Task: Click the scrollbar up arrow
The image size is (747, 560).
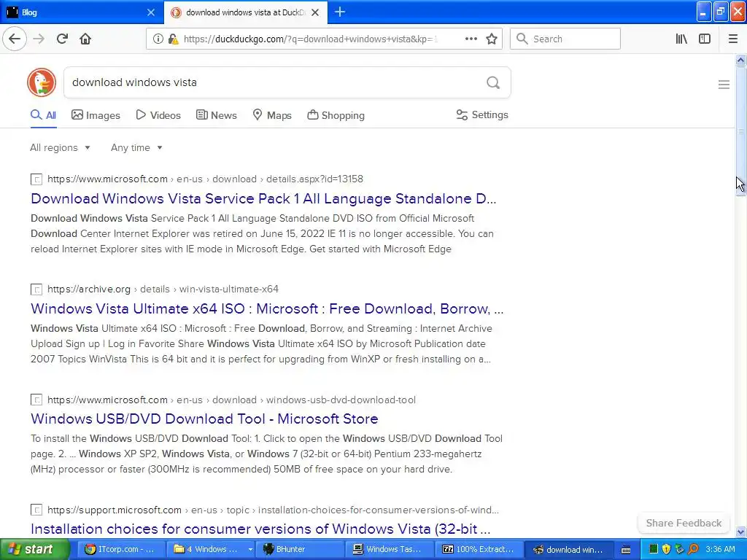Action: coord(740,60)
